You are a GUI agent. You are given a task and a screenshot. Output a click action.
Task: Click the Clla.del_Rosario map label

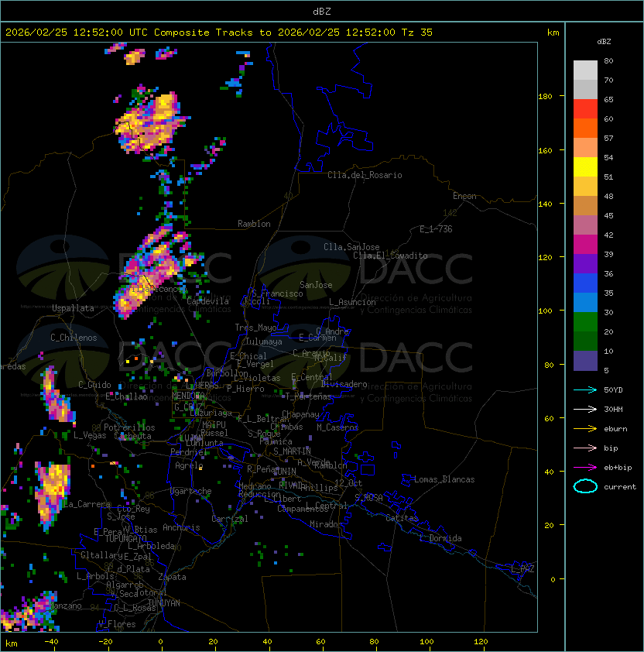pos(365,175)
